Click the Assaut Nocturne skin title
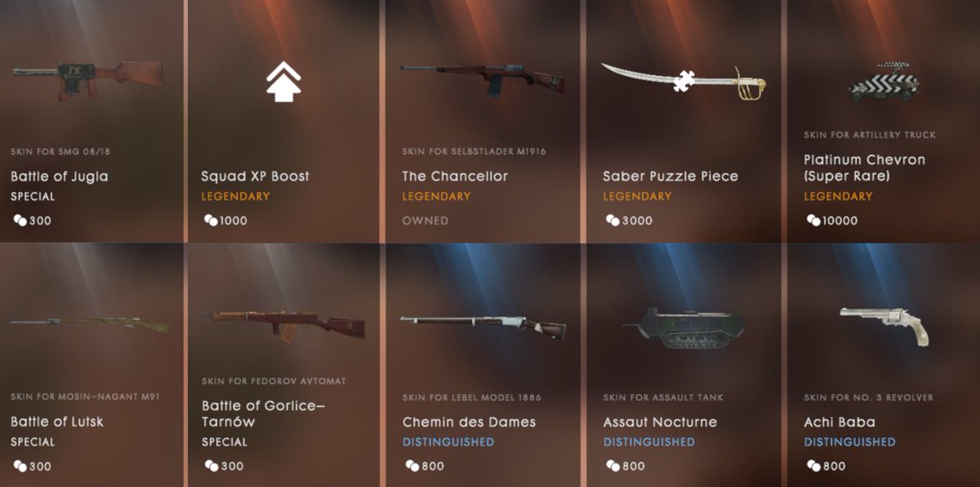The width and height of the screenshot is (980, 487). 660,422
